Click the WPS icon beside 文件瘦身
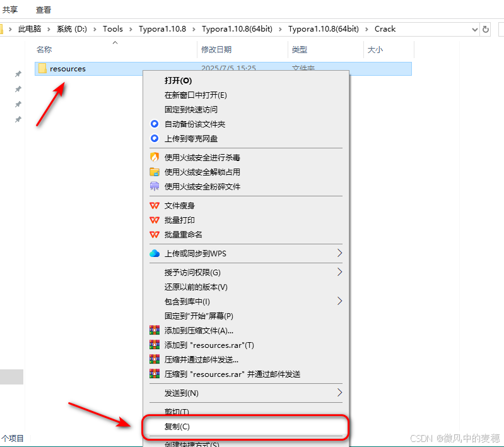The width and height of the screenshot is (504, 447). (155, 205)
